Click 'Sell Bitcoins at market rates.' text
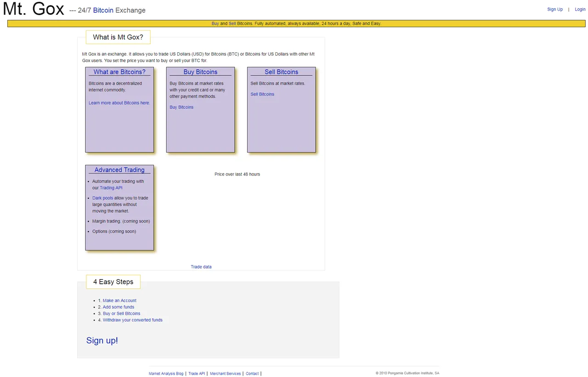This screenshot has width=588, height=377. [x=278, y=84]
